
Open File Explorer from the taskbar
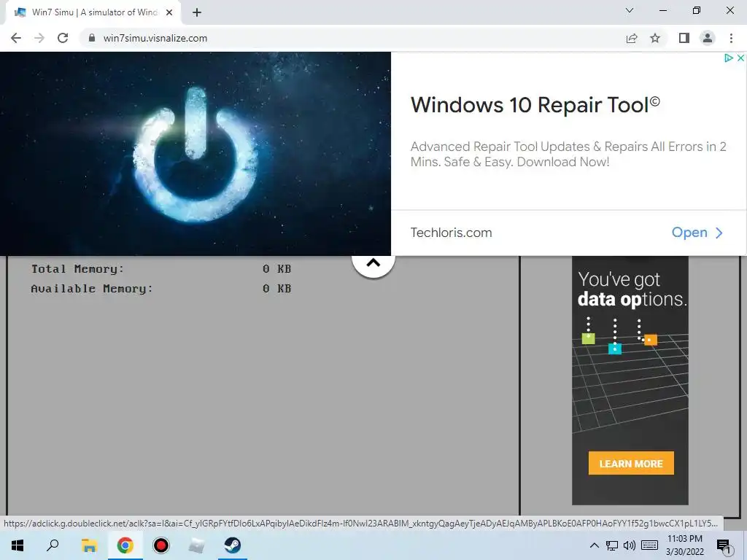coord(89,545)
